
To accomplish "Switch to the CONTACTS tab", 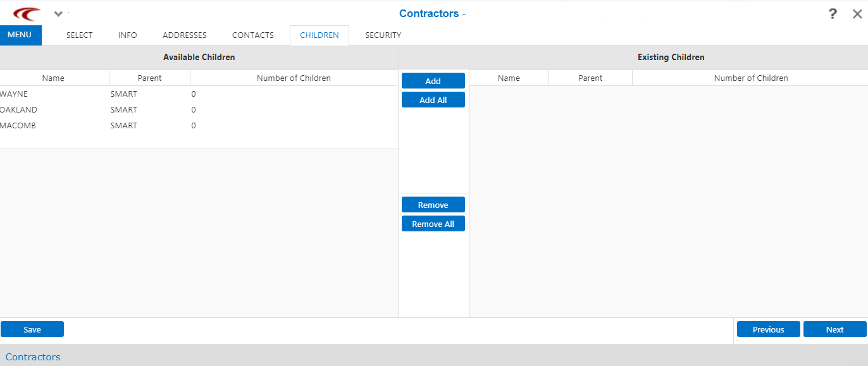I will pos(253,35).
